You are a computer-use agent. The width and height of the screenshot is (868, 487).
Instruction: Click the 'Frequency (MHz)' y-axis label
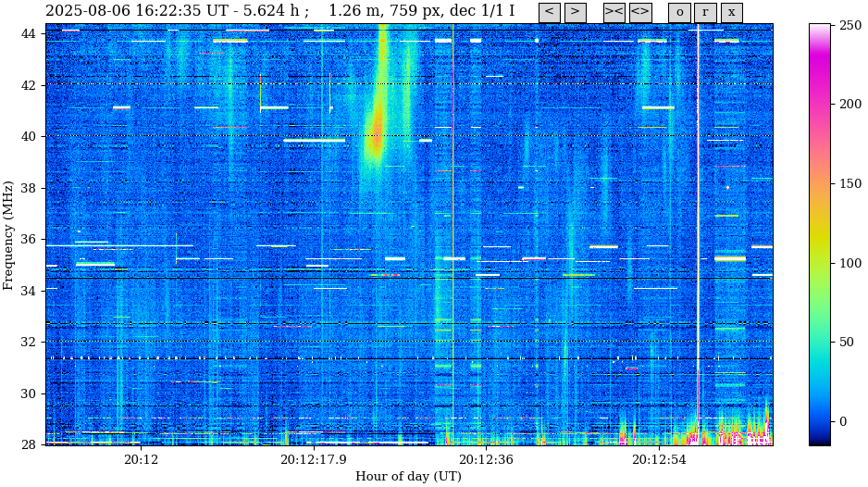(x=8, y=236)
